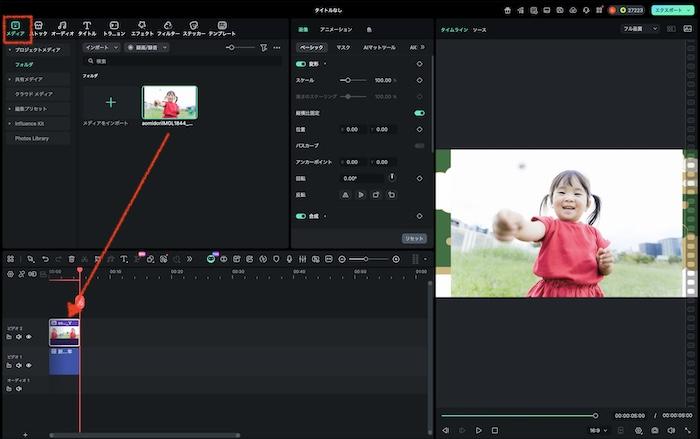Open the インポート dropdown
Image resolution: width=700 pixels, height=439 pixels.
point(102,47)
